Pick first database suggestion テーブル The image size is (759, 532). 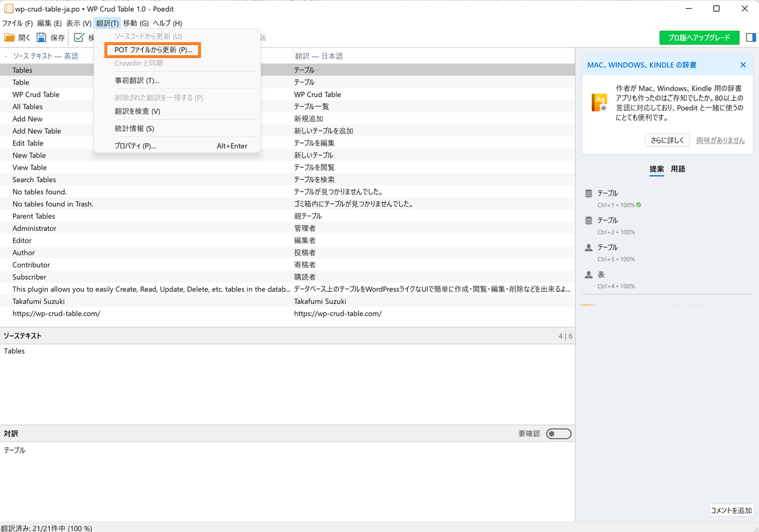(x=607, y=193)
